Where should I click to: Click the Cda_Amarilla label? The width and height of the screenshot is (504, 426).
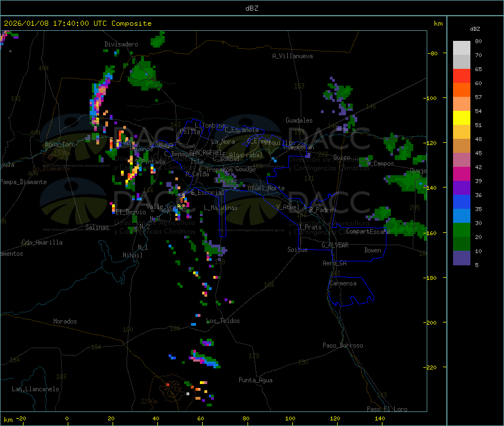tap(42, 242)
